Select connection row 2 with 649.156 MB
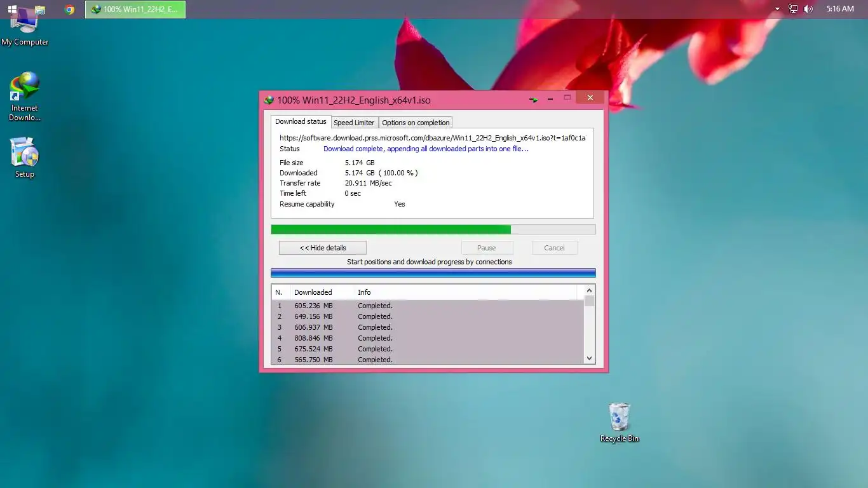 pyautogui.click(x=427, y=316)
